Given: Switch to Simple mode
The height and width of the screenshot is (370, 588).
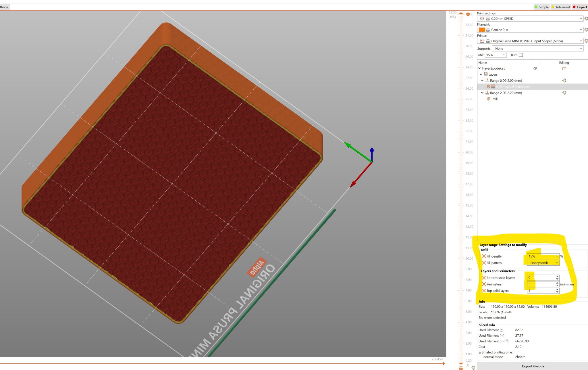Looking at the screenshot, I should [541, 7].
